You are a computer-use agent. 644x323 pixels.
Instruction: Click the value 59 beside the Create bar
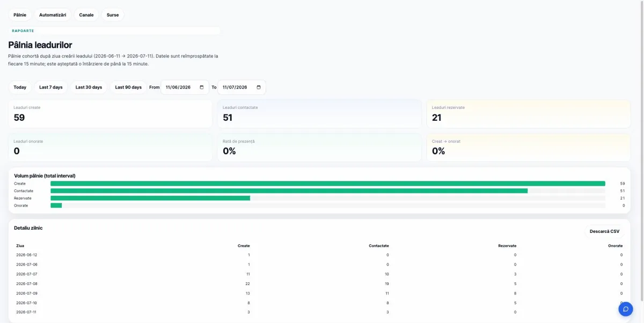[622, 183]
